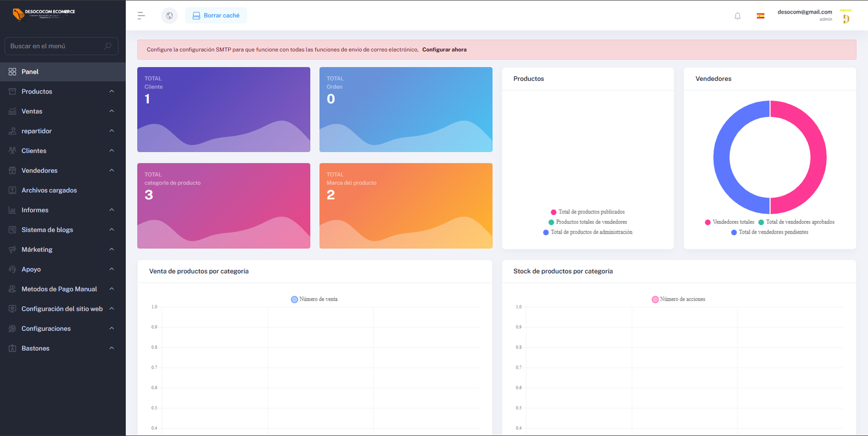Open the globe website icon
This screenshot has width=868, height=436.
tap(169, 16)
